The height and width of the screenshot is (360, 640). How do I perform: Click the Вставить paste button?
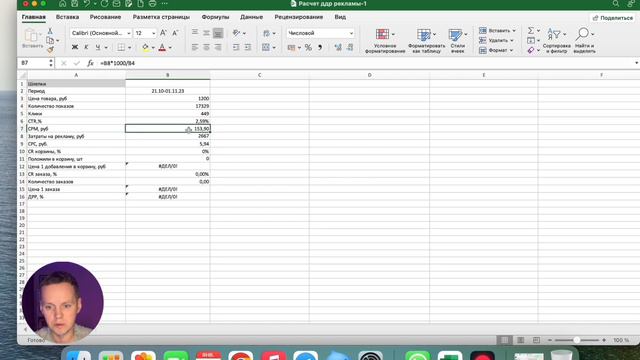32,39
